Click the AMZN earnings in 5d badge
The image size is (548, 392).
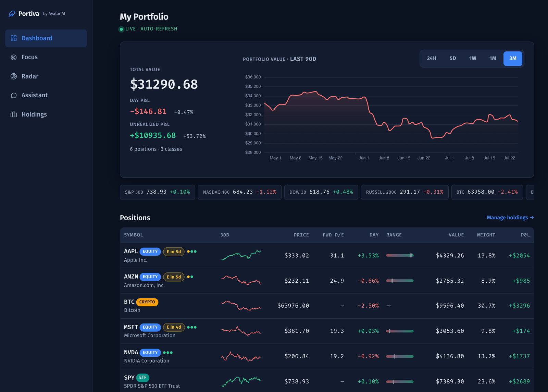point(174,277)
